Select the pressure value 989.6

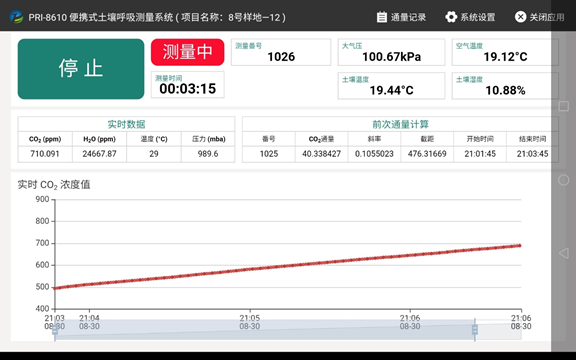click(208, 154)
